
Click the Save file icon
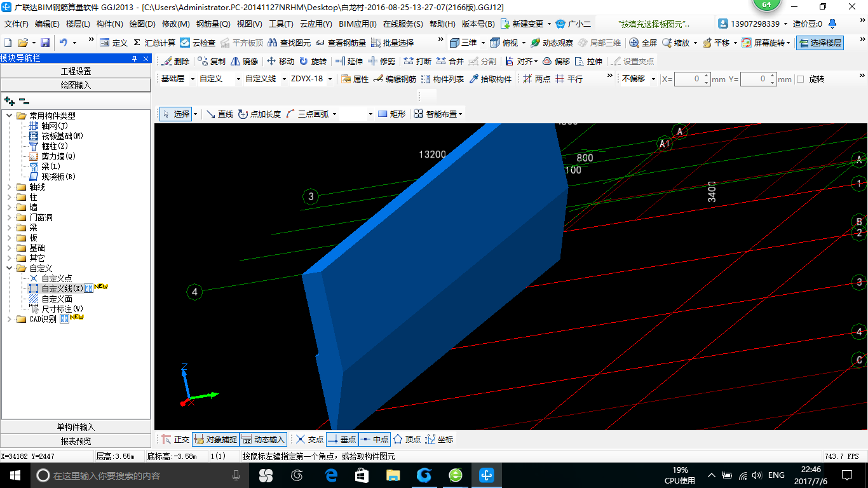coord(45,43)
